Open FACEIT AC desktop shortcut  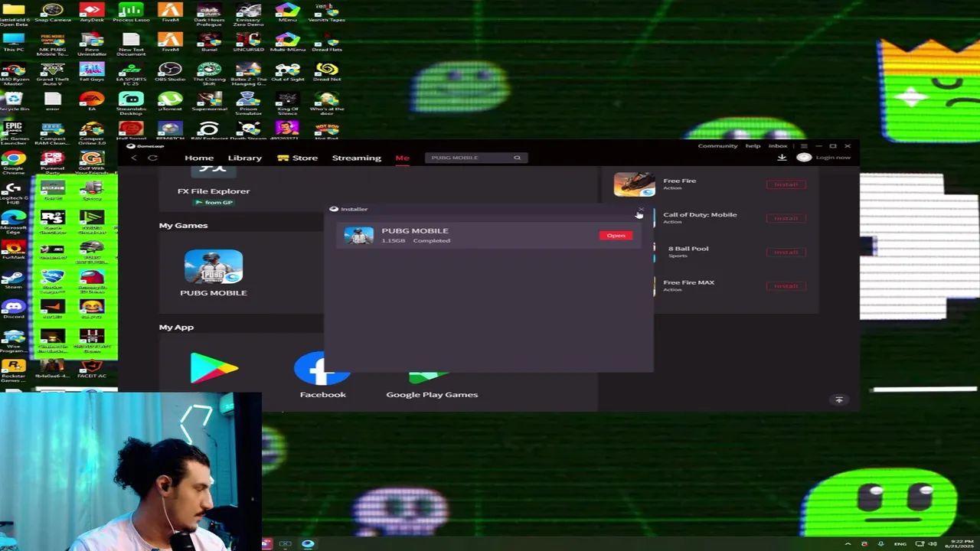92,369
